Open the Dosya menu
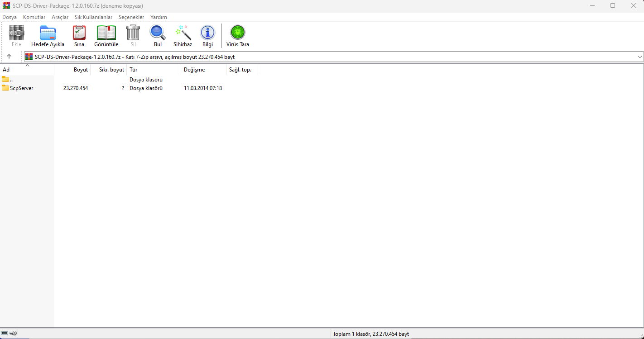 tap(10, 17)
